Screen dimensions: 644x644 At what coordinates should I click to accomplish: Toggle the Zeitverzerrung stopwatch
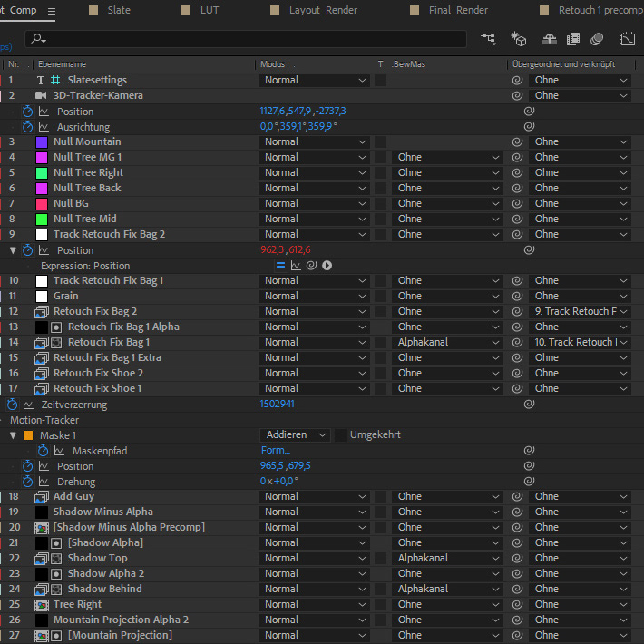coord(13,404)
